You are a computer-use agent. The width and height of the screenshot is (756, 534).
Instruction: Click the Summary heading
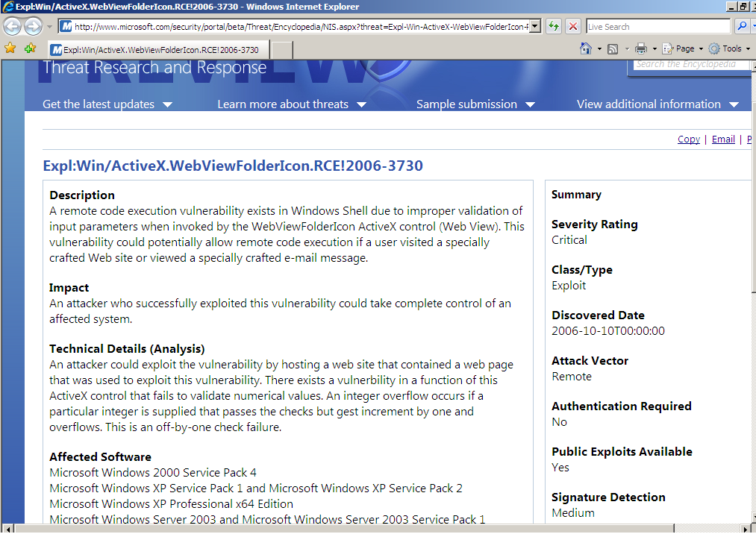click(576, 195)
